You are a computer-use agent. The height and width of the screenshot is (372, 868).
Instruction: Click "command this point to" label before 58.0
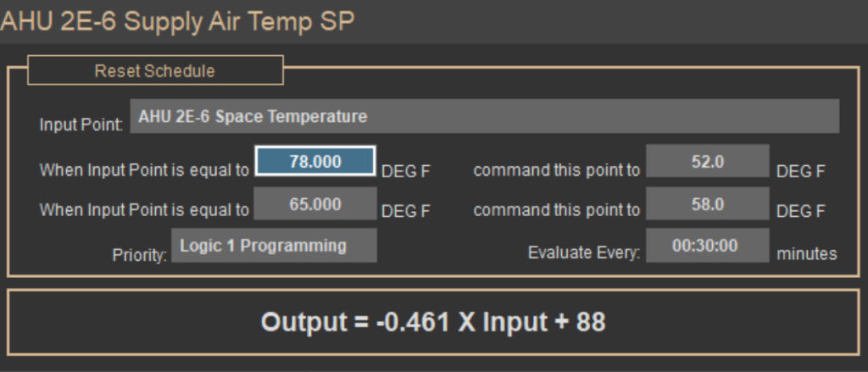(556, 210)
